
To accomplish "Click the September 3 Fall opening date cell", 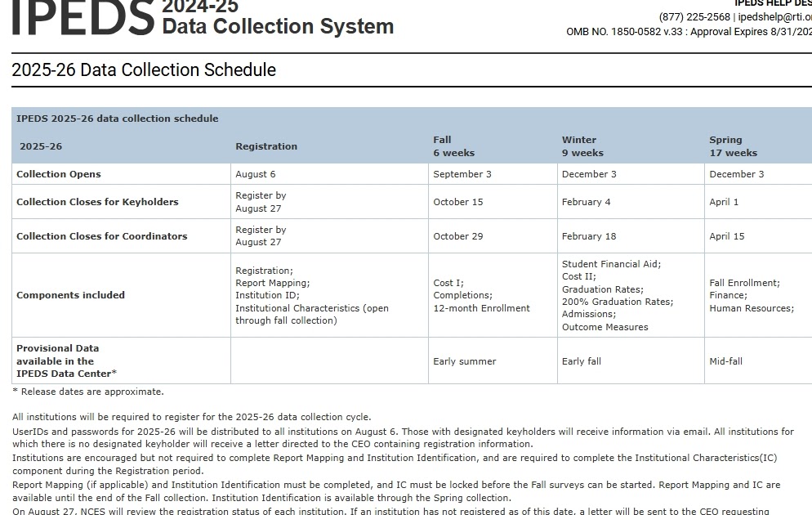I will point(462,174).
